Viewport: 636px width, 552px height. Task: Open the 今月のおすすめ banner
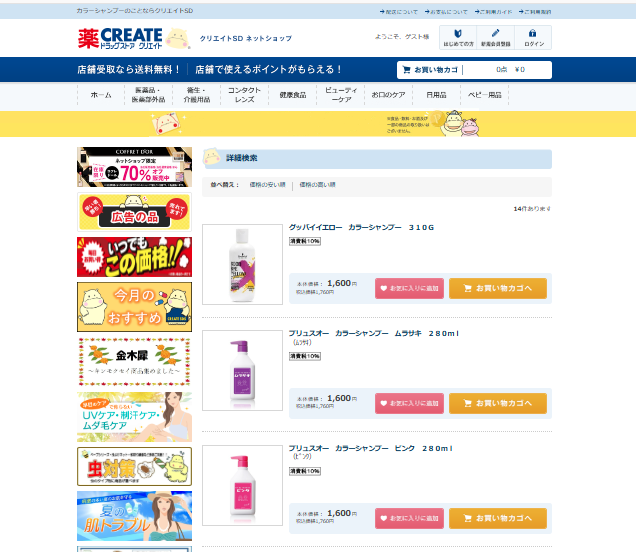[x=134, y=307]
